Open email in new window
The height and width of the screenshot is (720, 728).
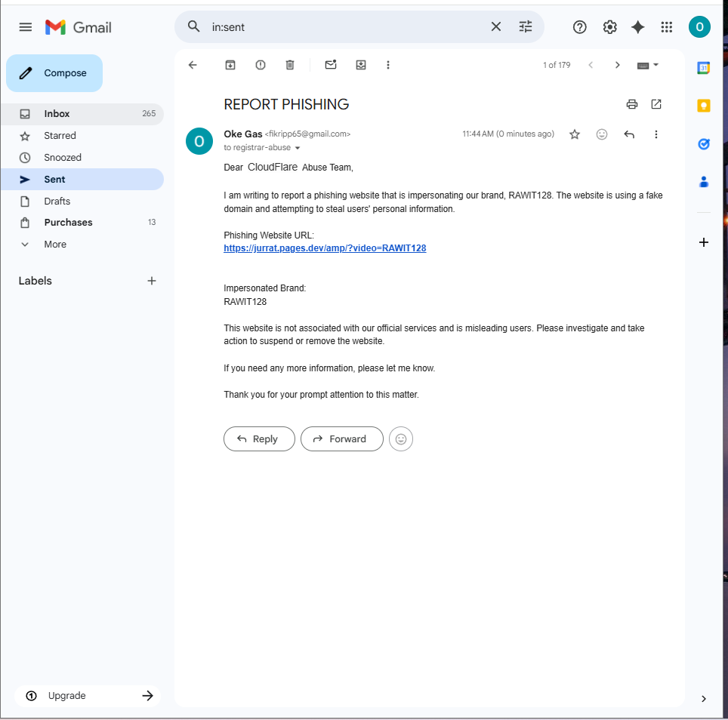(656, 104)
